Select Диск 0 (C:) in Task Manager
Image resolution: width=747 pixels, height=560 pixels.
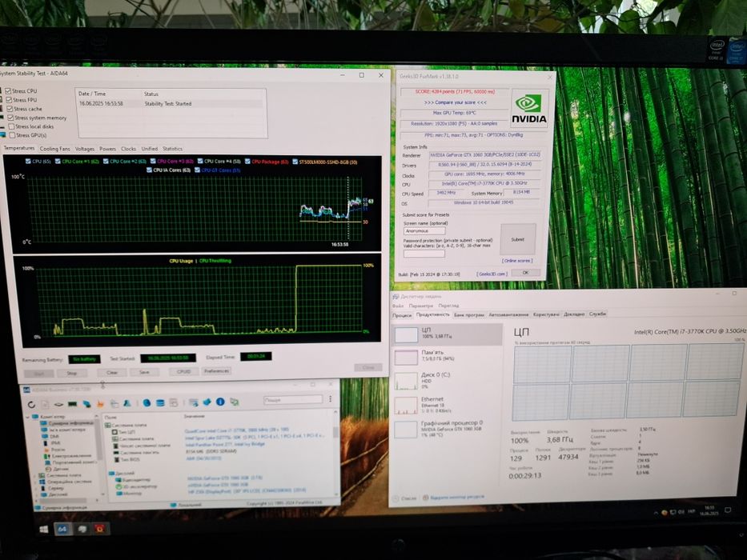click(448, 381)
